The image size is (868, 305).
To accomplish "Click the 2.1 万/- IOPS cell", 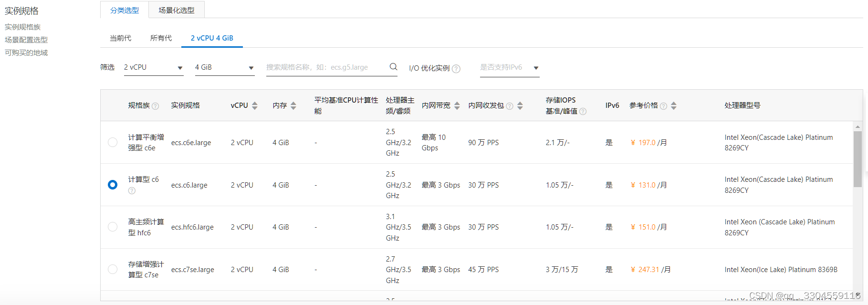I will [x=558, y=142].
